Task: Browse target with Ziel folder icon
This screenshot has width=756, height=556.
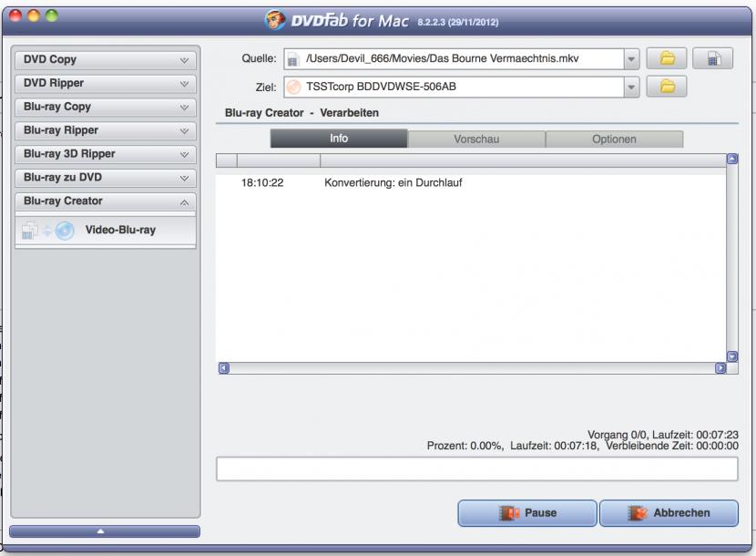Action: (x=667, y=87)
